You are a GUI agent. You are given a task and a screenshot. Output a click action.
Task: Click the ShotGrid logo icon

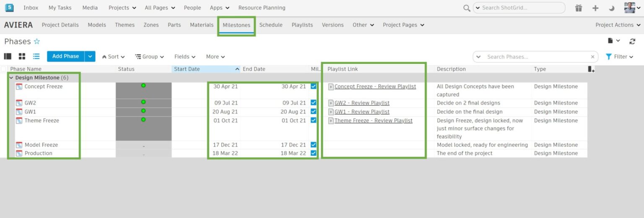click(x=9, y=8)
